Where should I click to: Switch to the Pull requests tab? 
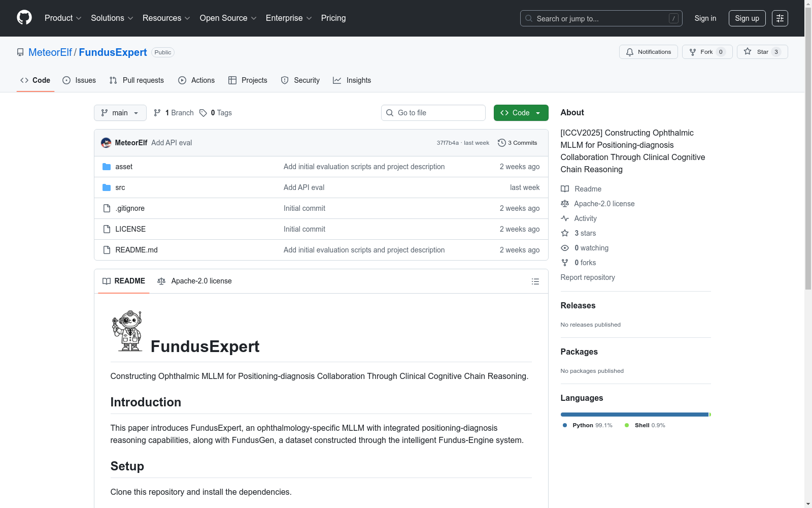(137, 80)
